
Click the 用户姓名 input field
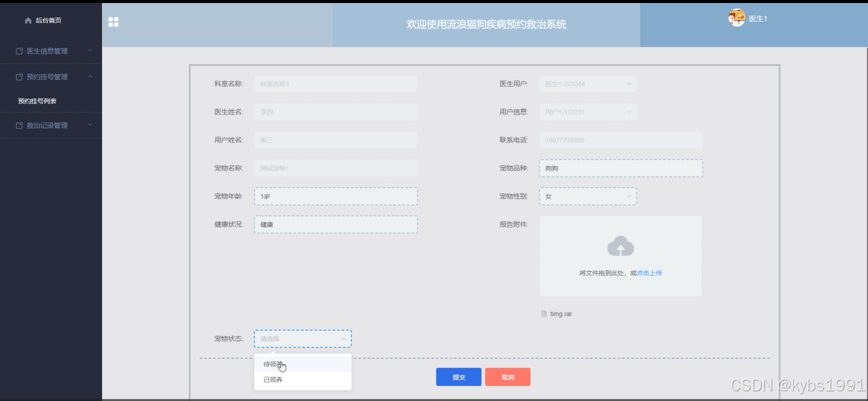point(335,140)
